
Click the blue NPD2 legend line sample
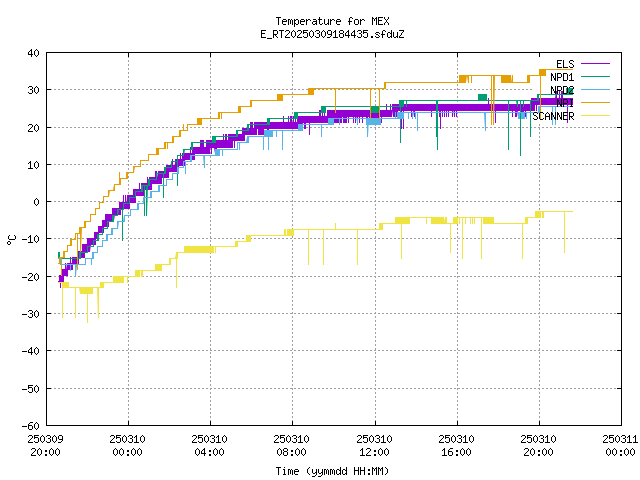coord(595,89)
